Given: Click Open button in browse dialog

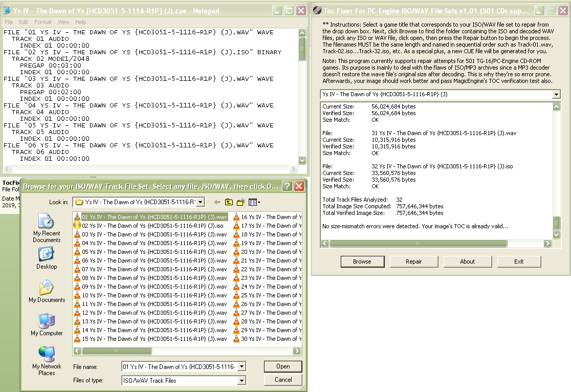Looking at the screenshot, I should point(283,366).
